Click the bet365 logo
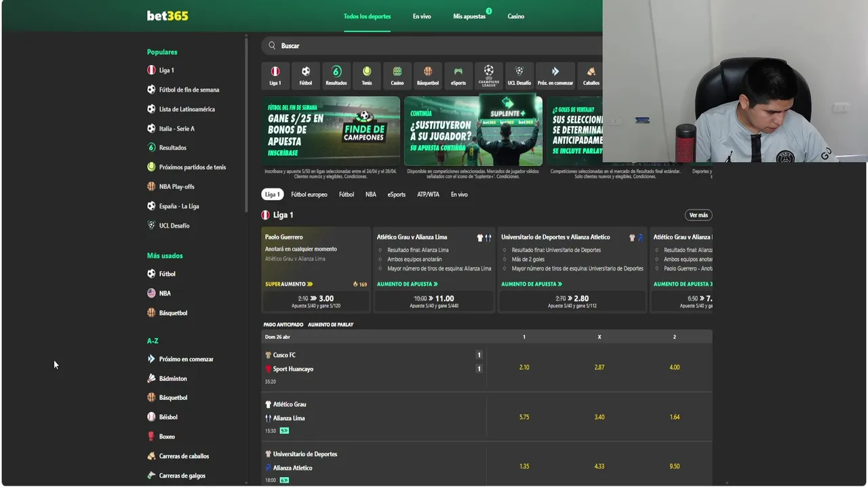868x488 pixels. point(167,16)
